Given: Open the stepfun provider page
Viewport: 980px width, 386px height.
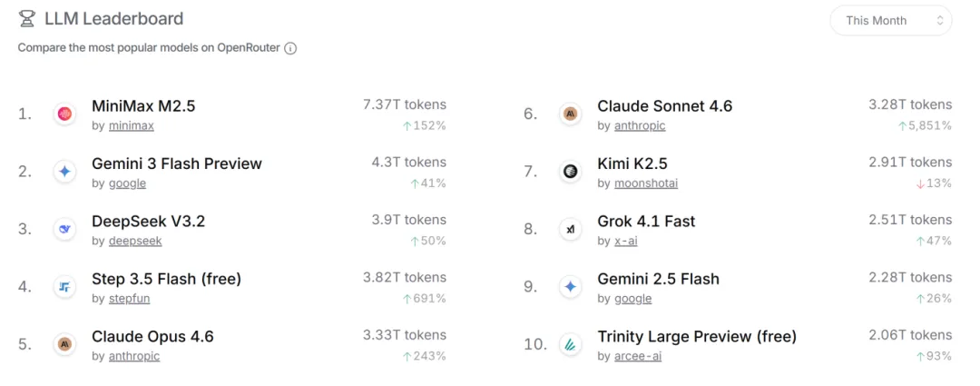Looking at the screenshot, I should (129, 299).
